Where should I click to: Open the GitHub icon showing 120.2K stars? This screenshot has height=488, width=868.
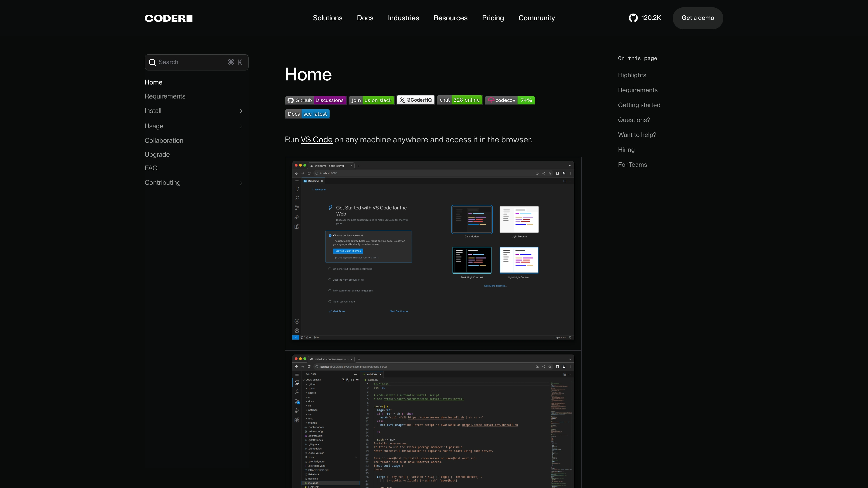[633, 18]
